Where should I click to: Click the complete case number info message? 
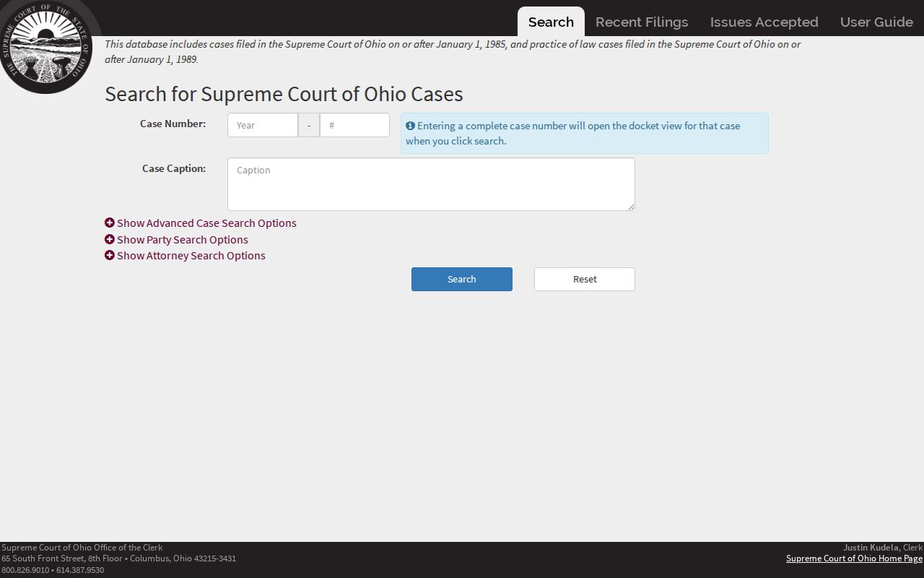[x=585, y=133]
